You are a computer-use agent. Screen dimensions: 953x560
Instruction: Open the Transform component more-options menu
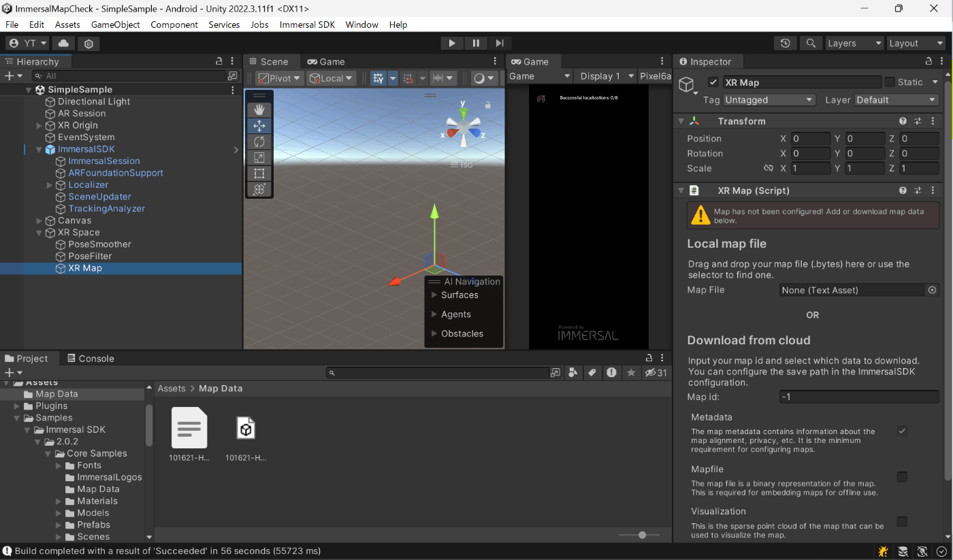pyautogui.click(x=933, y=121)
